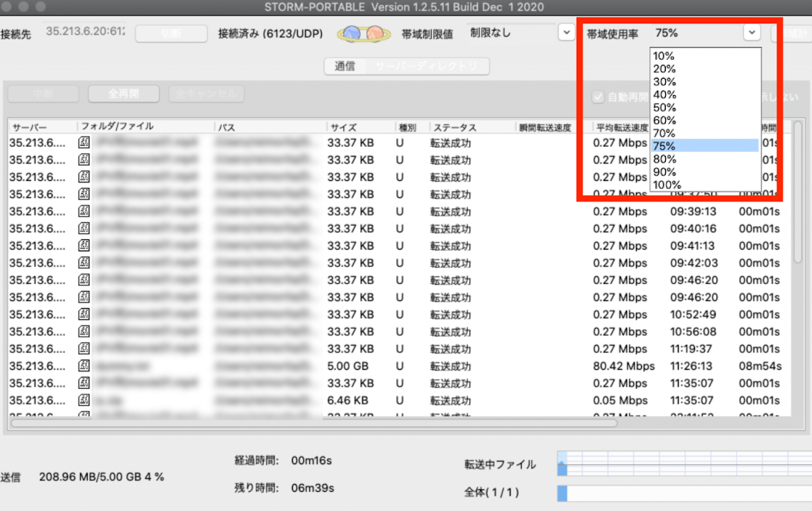Click the 0.05 Mbps speed cell

620,400
